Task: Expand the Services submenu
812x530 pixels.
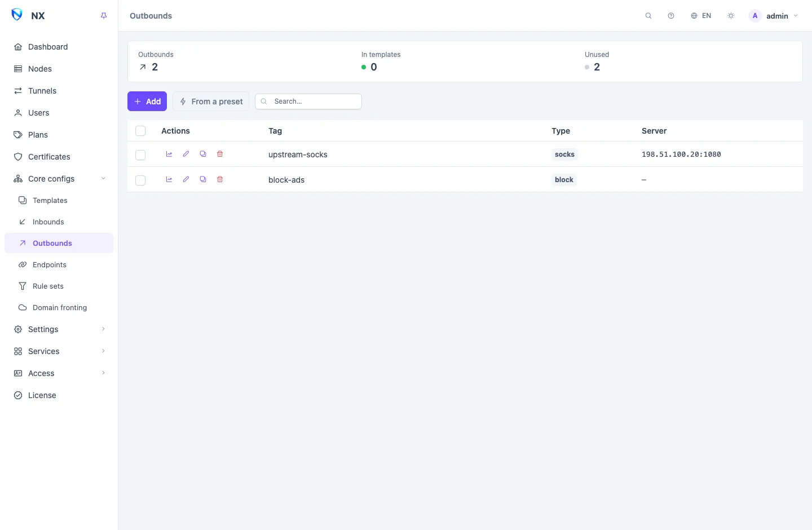Action: 59,351
